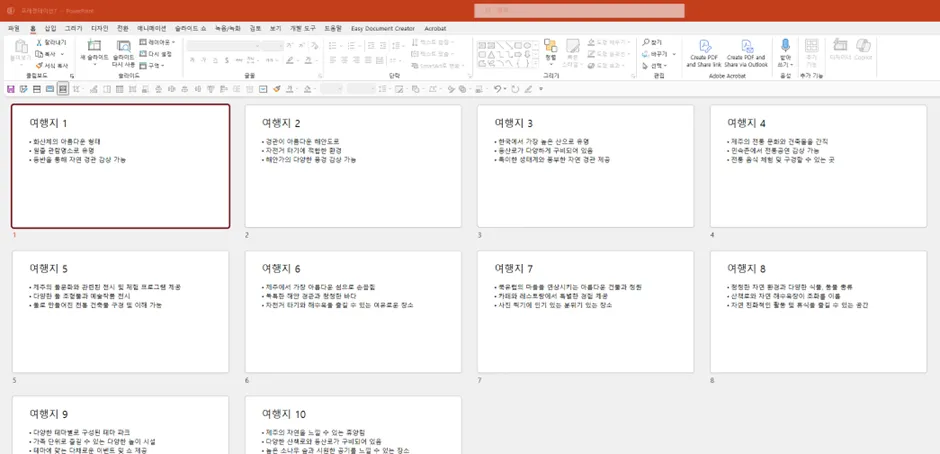940x454 pixels.
Task: Select the 여행지 2 slide thumbnail
Action: (x=353, y=166)
